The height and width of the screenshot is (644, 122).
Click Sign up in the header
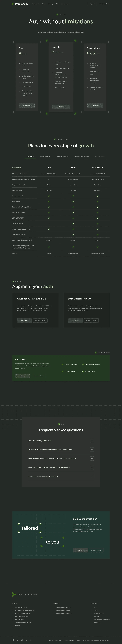[x=92, y=4]
